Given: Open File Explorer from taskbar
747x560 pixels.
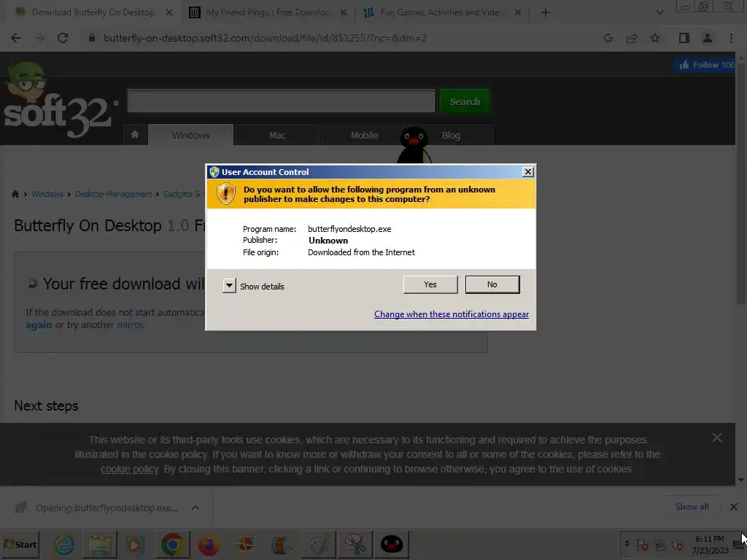Looking at the screenshot, I should click(x=99, y=544).
